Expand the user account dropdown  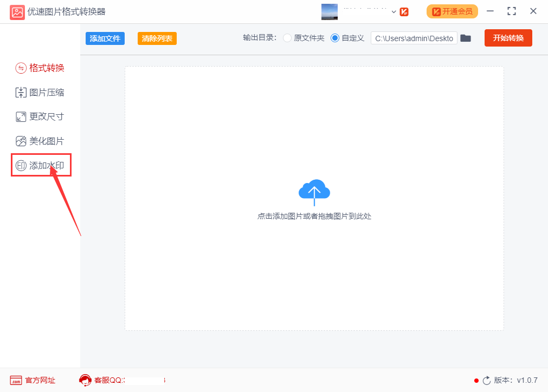coord(393,11)
